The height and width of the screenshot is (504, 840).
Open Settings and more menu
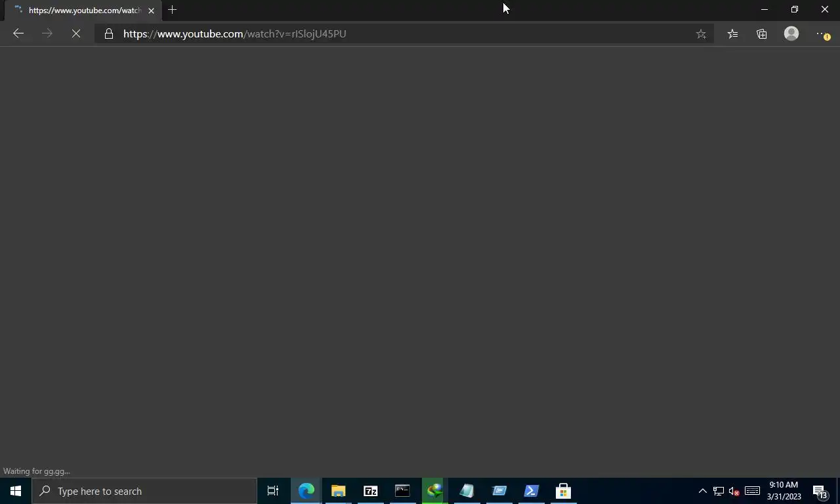pos(822,33)
